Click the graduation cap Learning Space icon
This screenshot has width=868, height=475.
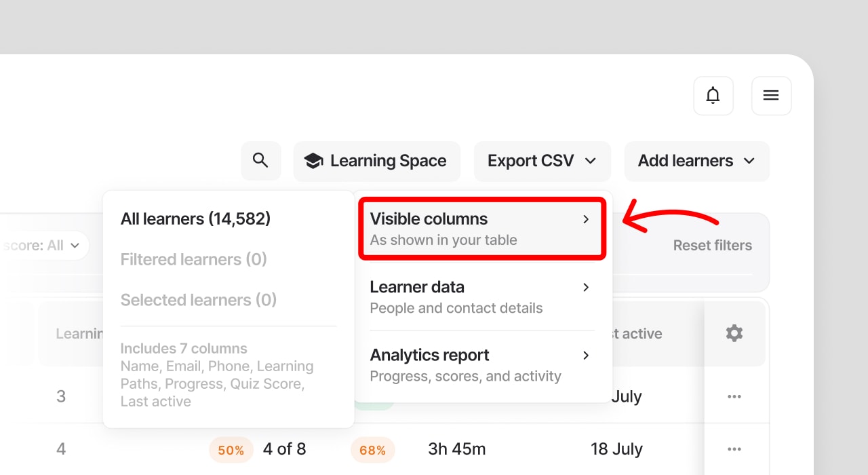(x=313, y=161)
